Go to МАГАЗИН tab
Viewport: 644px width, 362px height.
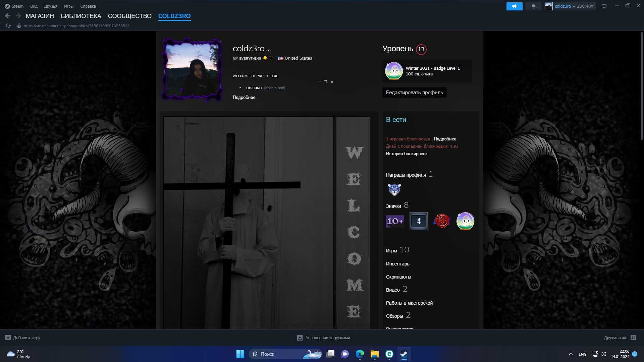(x=40, y=16)
